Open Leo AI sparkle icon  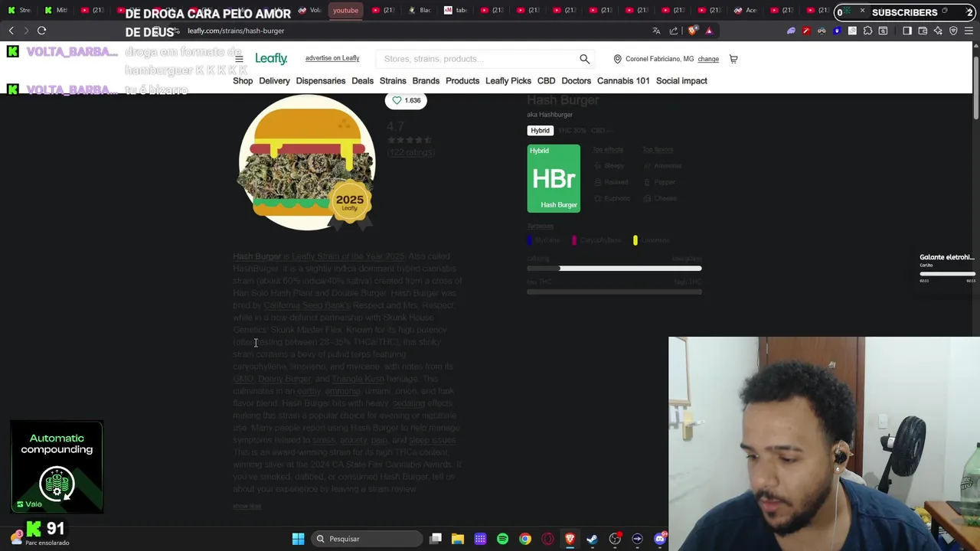(938, 31)
